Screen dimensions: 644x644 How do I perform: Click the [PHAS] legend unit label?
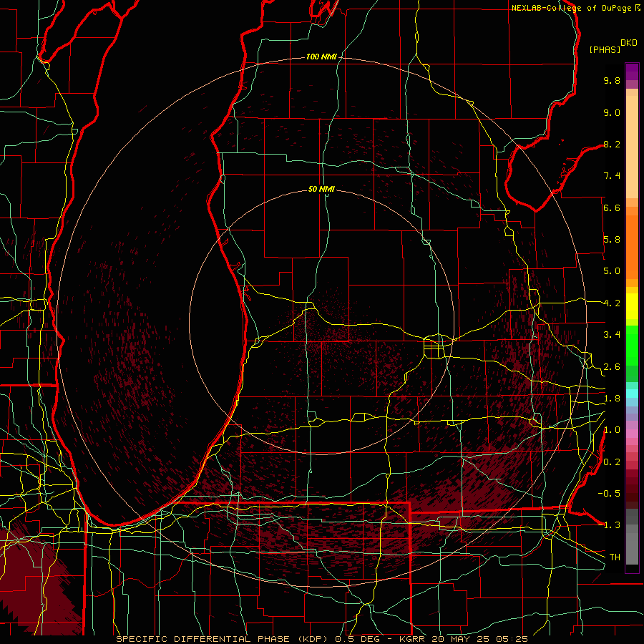pos(605,49)
